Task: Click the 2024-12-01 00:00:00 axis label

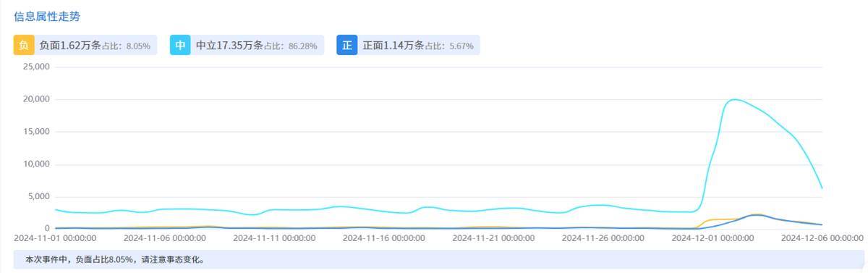Action: [x=712, y=237]
